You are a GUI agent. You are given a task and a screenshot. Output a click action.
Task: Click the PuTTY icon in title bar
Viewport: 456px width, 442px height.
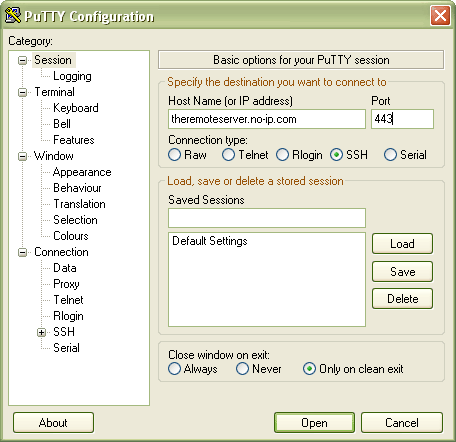click(x=13, y=15)
